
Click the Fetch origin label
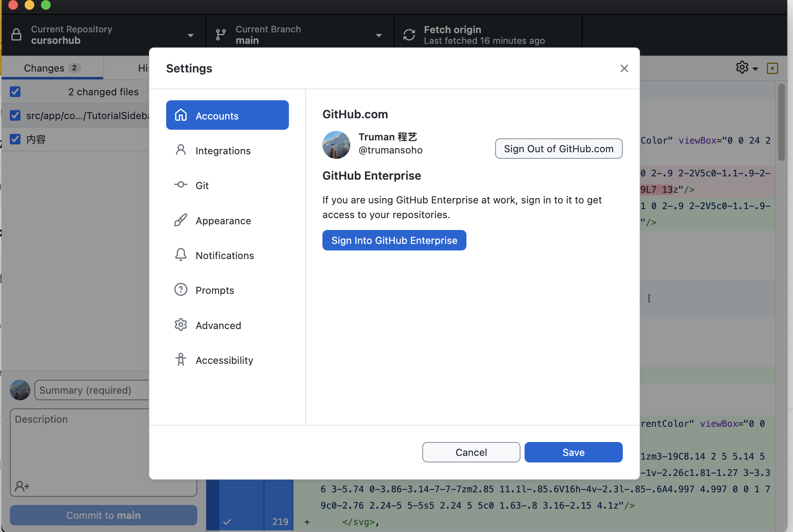click(452, 29)
